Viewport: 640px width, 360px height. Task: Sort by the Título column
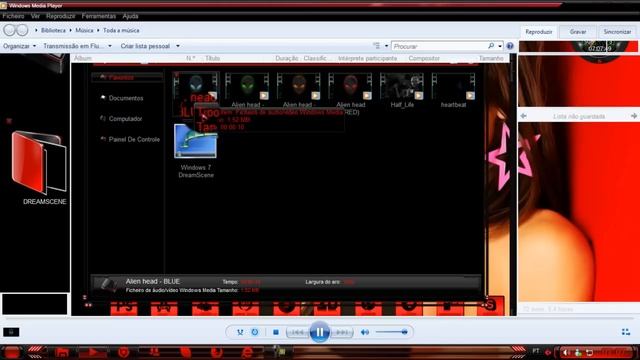pyautogui.click(x=212, y=58)
